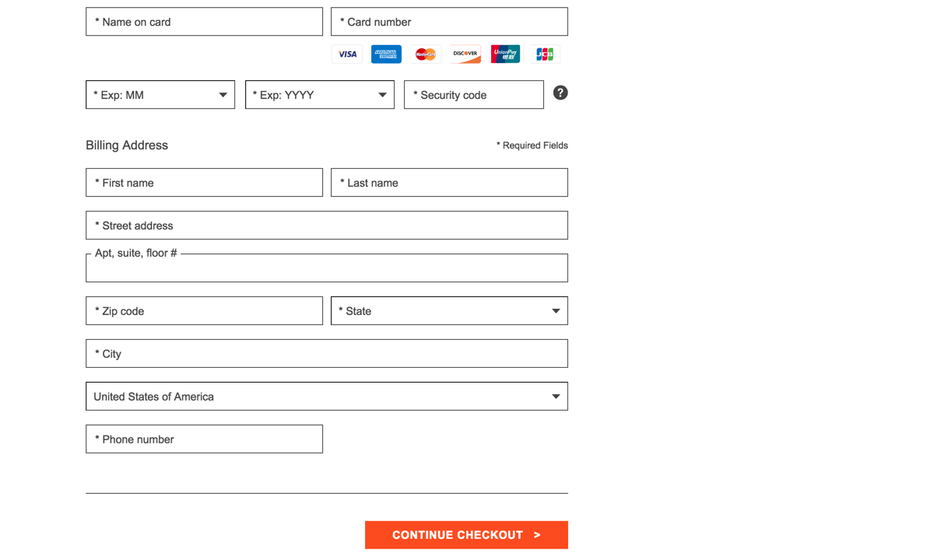The height and width of the screenshot is (560, 934).
Task: Open the State dropdown
Action: coord(449,311)
